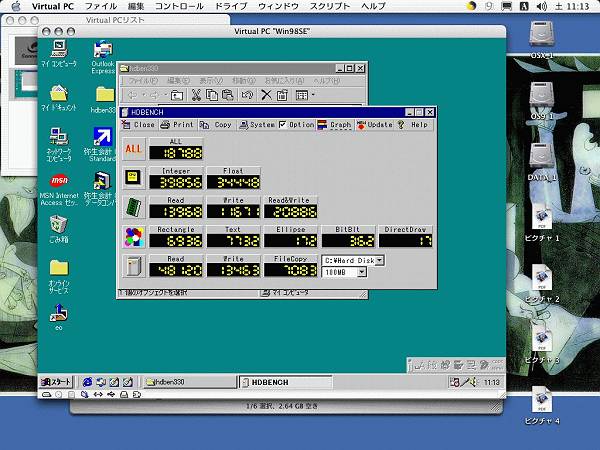600x450 pixels.
Task: Click Internet Explorer quick launch icon
Action: click(x=88, y=382)
